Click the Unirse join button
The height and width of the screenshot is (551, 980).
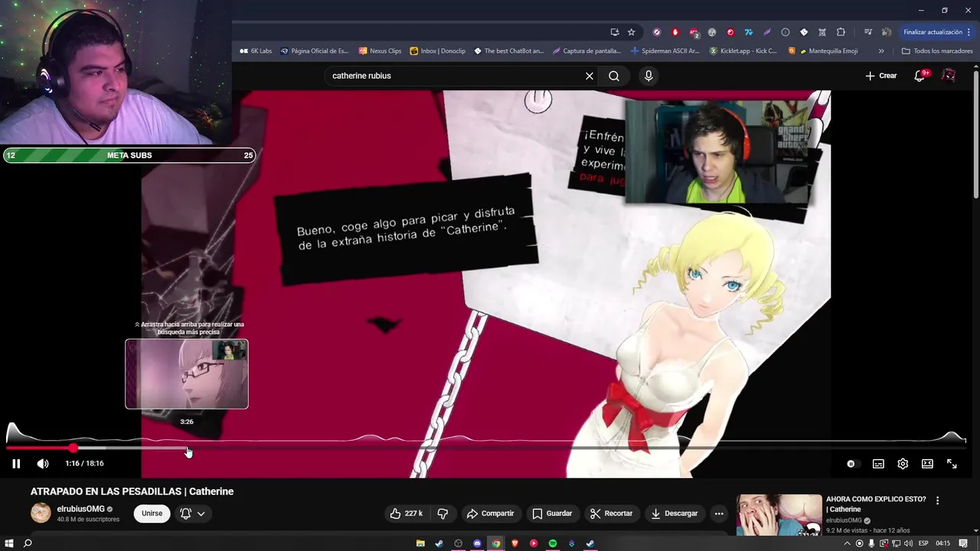pyautogui.click(x=152, y=514)
